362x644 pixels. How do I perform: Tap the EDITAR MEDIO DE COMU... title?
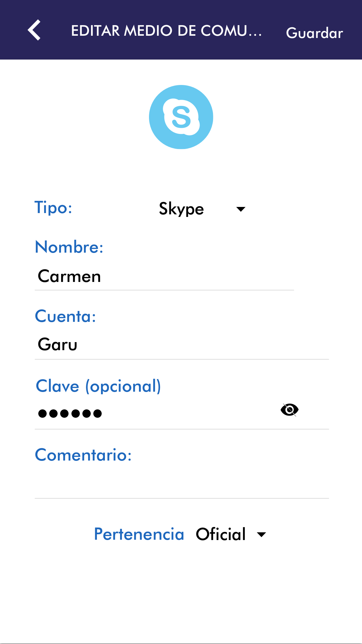click(166, 31)
